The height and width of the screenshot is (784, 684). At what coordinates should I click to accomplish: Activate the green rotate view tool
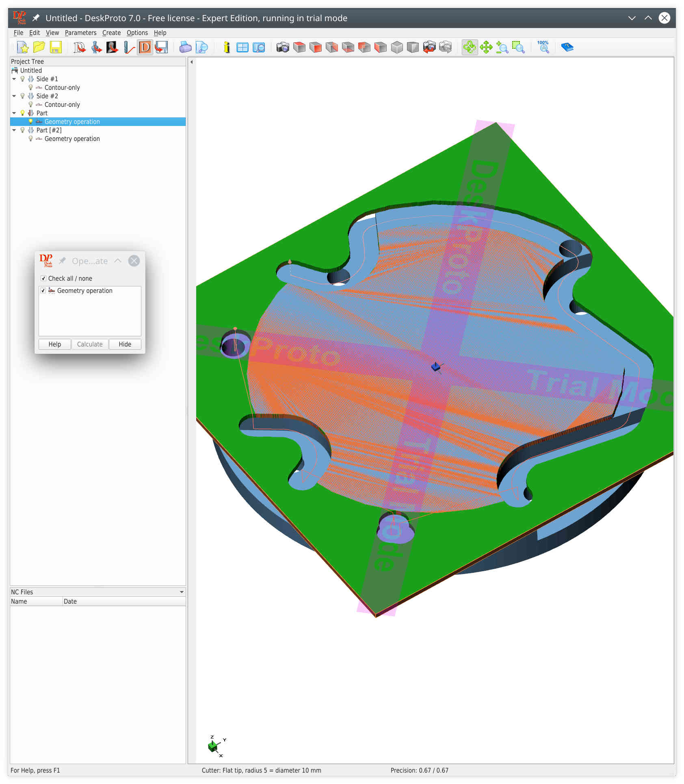click(470, 48)
